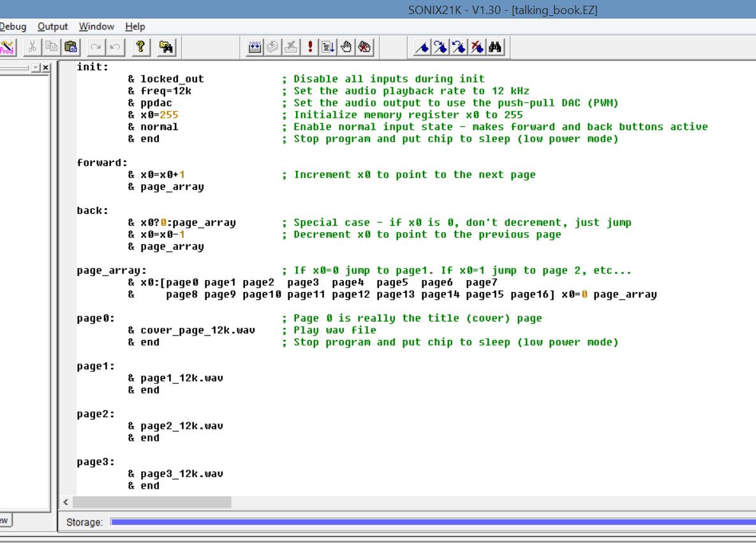This screenshot has height=546, width=756.
Task: Open the Window menu
Action: pyautogui.click(x=96, y=27)
